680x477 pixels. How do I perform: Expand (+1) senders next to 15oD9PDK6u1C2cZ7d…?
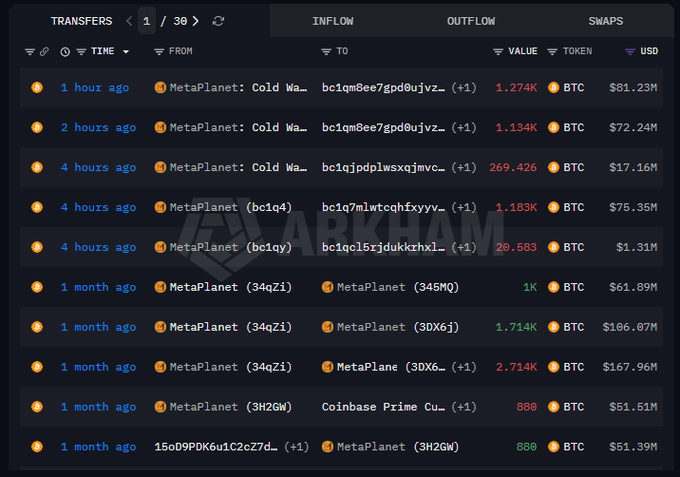coord(297,447)
